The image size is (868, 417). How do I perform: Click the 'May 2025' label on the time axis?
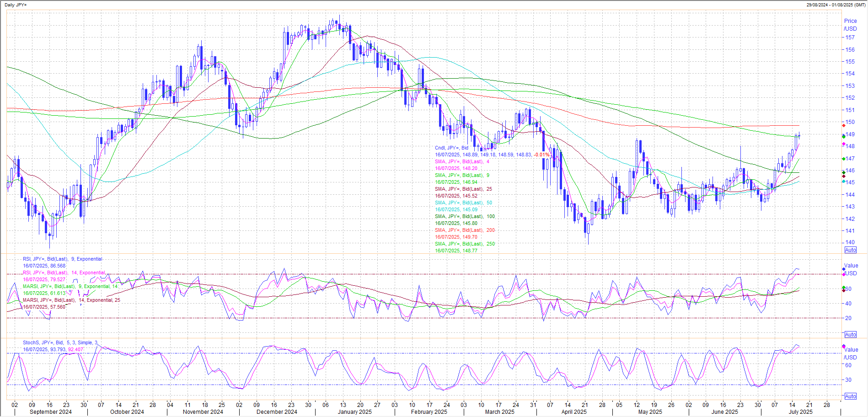(x=650, y=412)
